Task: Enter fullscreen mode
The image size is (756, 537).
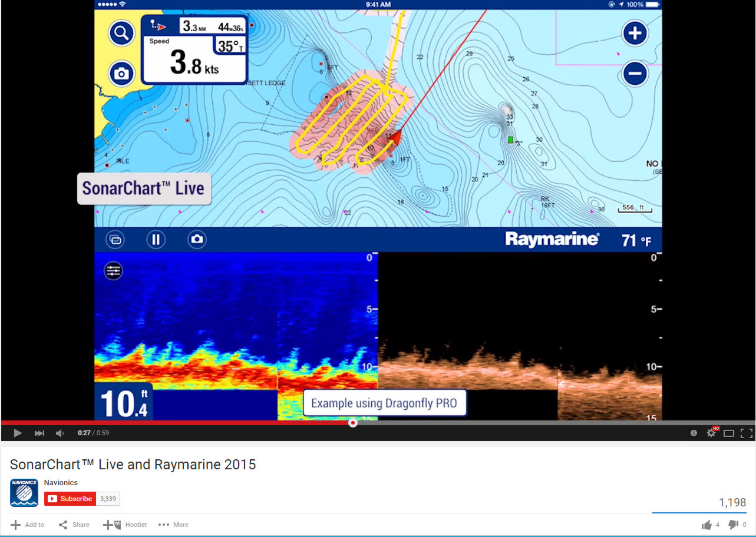Action: point(746,433)
